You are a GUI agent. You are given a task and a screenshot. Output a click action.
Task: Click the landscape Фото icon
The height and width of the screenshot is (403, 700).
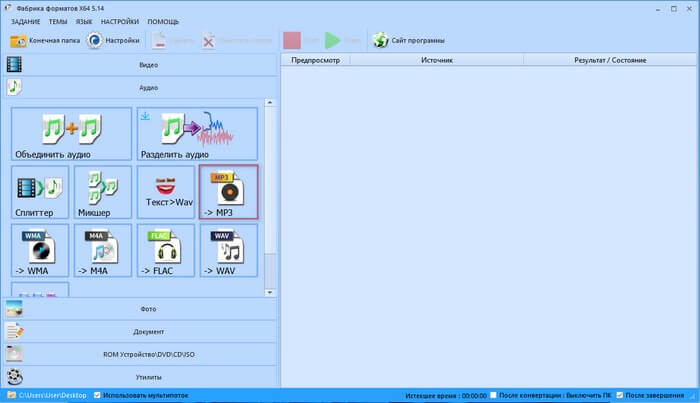14,309
